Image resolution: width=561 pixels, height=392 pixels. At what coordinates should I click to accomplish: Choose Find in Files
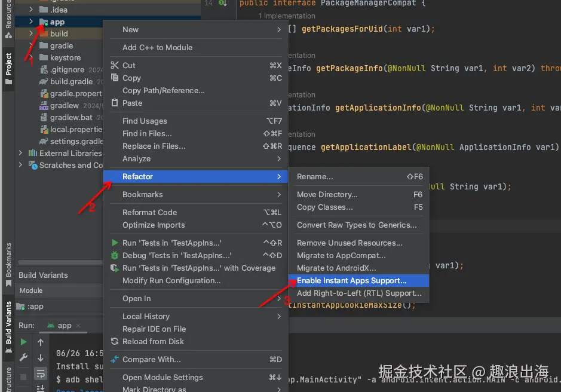[x=195, y=133]
